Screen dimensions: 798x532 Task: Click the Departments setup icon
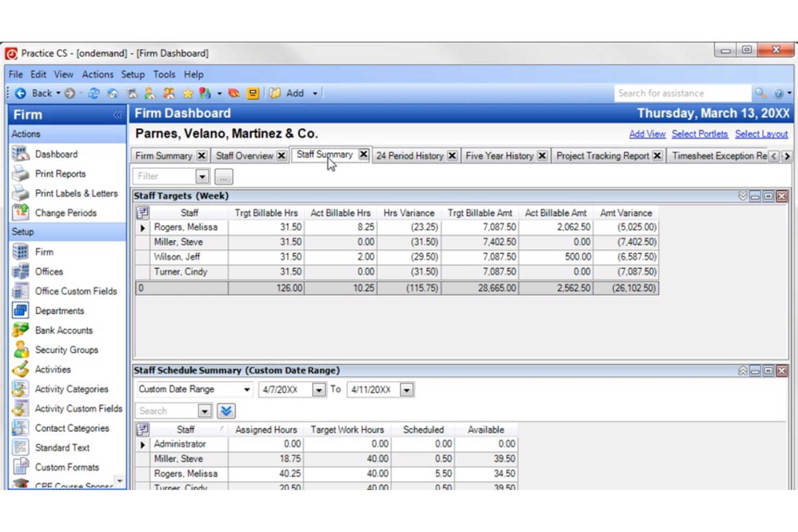click(x=20, y=310)
